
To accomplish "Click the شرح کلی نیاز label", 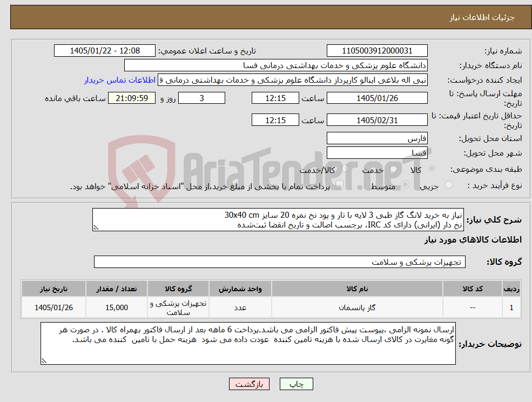I will pyautogui.click(x=494, y=220).
